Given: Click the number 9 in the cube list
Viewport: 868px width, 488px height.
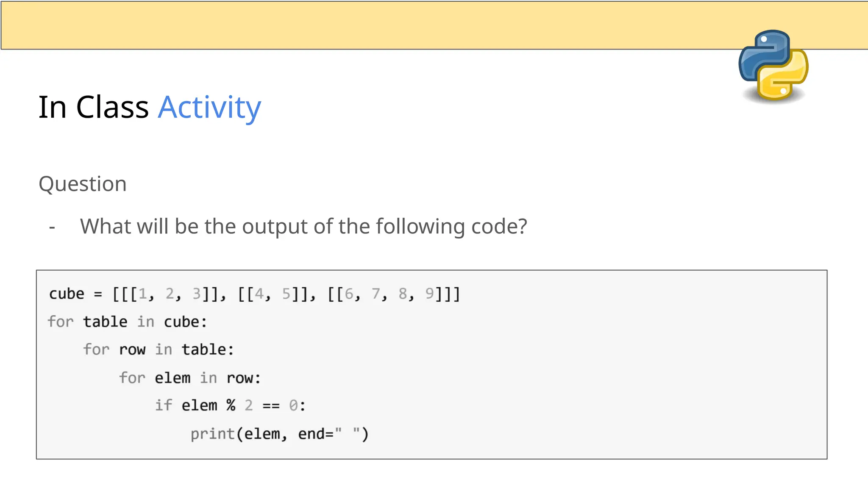Looking at the screenshot, I should pos(429,293).
